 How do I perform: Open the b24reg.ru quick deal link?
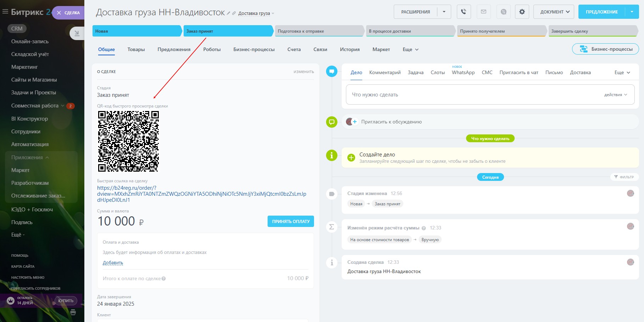coord(202,194)
